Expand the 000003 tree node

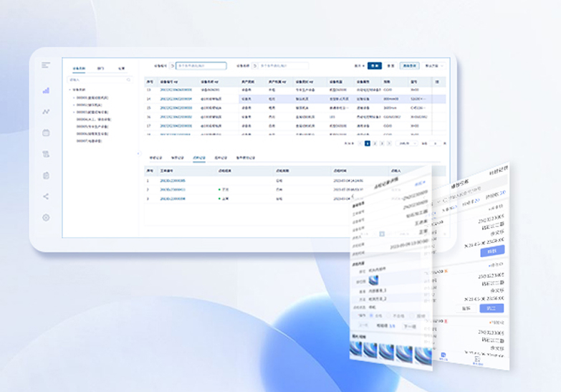pyautogui.click(x=74, y=112)
